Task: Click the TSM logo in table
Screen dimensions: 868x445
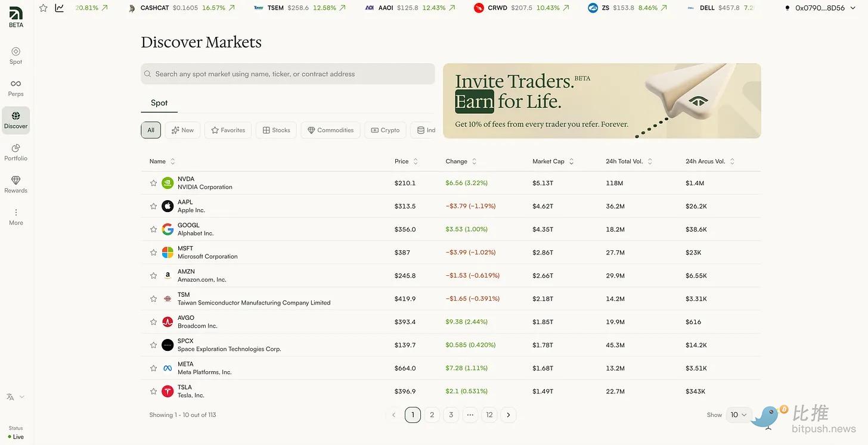Action: 168,298
